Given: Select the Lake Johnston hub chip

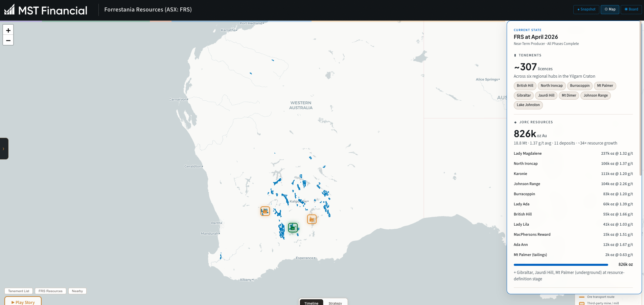Looking at the screenshot, I should click(x=528, y=105).
